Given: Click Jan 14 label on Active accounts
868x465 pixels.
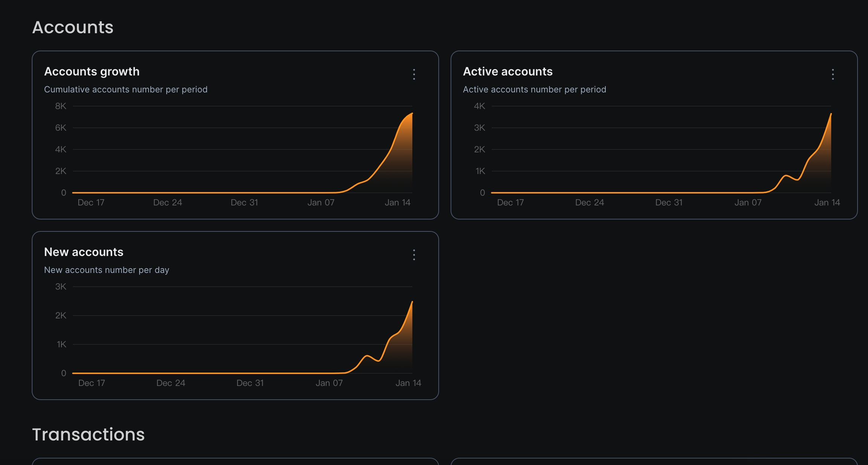Looking at the screenshot, I should click(827, 203).
